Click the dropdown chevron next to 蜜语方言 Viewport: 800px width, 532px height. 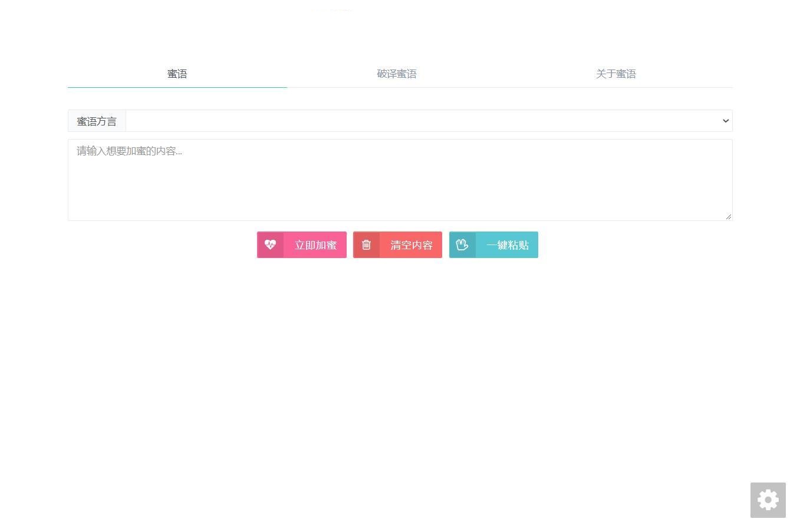pos(725,121)
